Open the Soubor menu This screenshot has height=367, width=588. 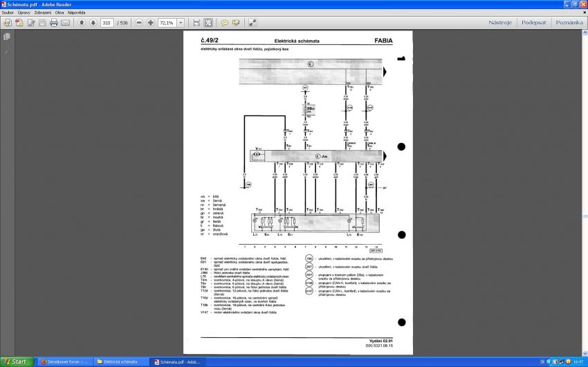tap(8, 12)
